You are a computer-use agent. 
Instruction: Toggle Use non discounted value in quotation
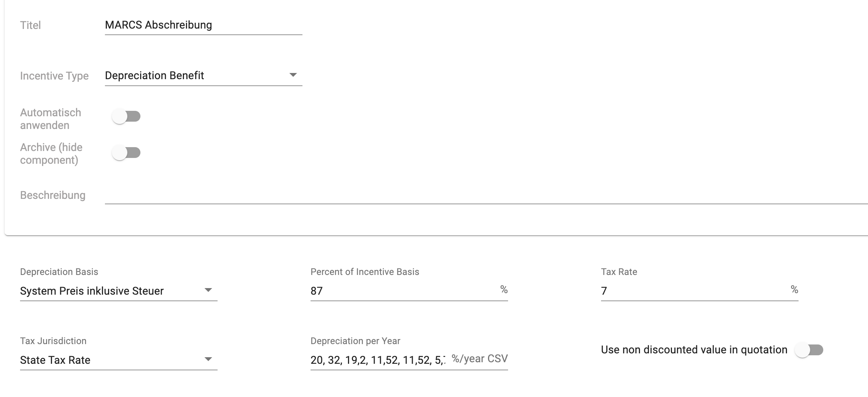(809, 350)
